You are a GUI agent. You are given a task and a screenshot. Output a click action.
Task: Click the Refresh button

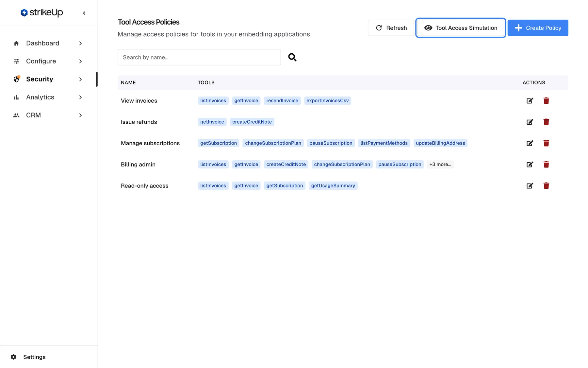point(391,28)
